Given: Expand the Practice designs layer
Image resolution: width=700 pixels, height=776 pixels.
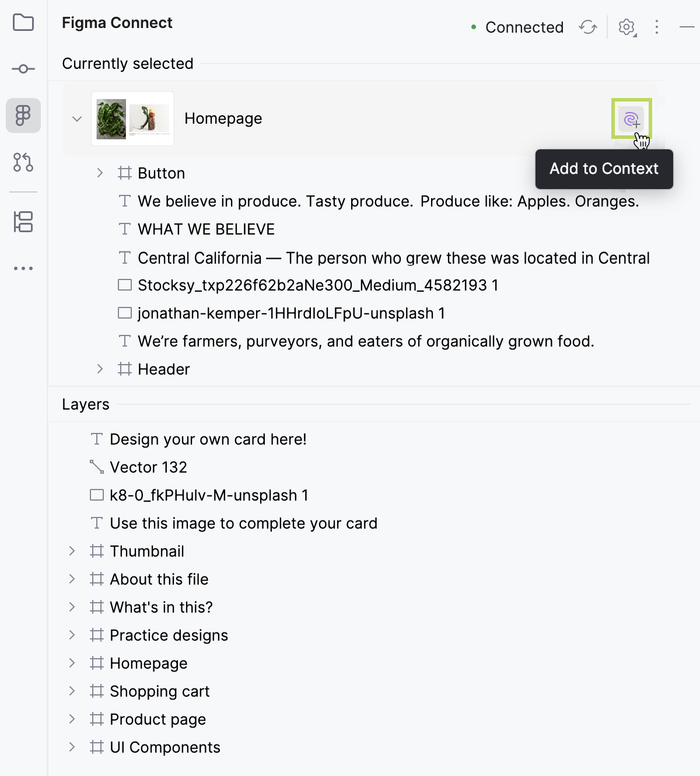Looking at the screenshot, I should [x=72, y=635].
